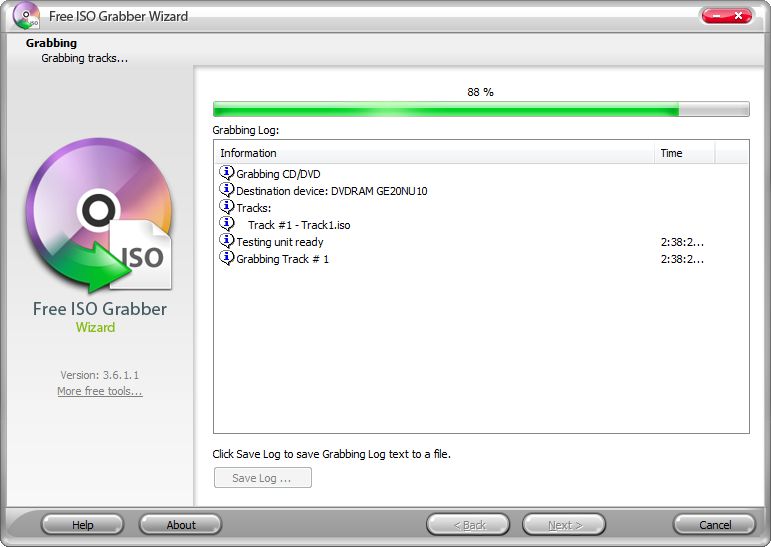This screenshot has height=547, width=771.
Task: Close the Free ISO Grabber Wizard window
Action: pyautogui.click(x=739, y=16)
